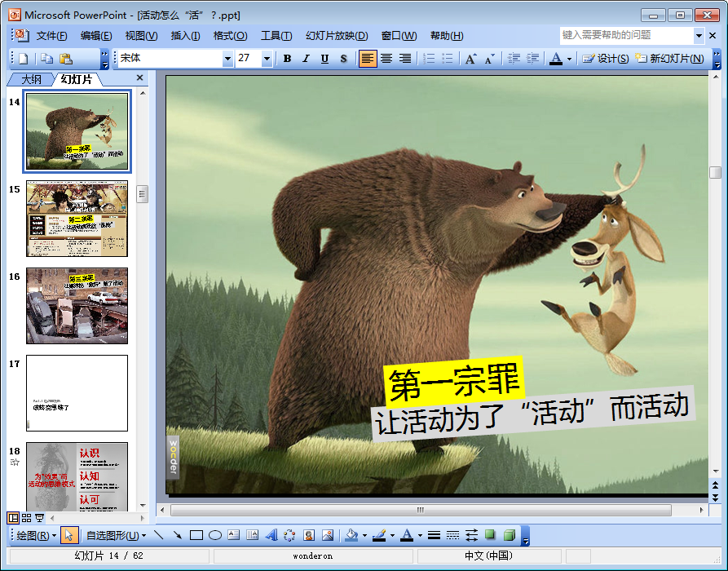The height and width of the screenshot is (571, 728).
Task: Select the Arrow drawing tool
Action: 178,535
